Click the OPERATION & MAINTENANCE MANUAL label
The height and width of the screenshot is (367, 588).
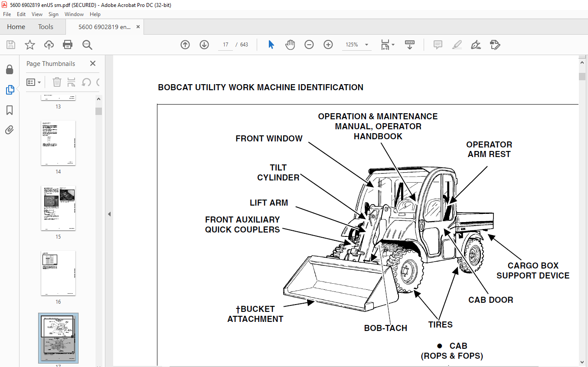[378, 126]
